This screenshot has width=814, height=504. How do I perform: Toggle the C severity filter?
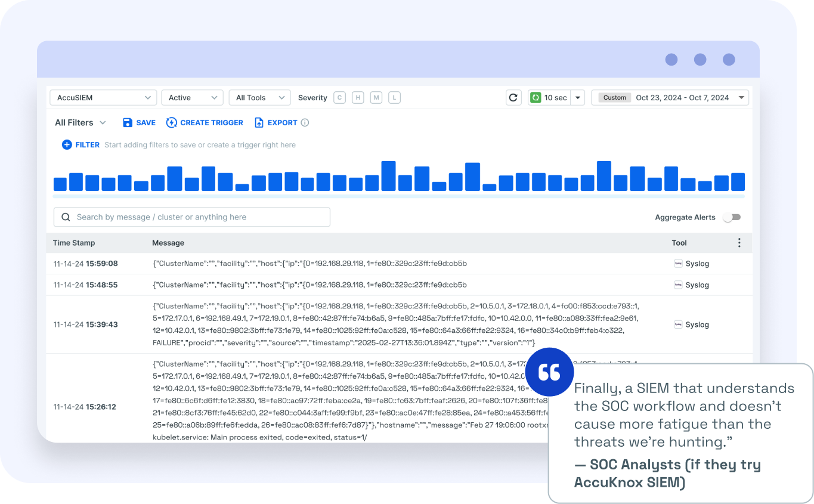[339, 98]
